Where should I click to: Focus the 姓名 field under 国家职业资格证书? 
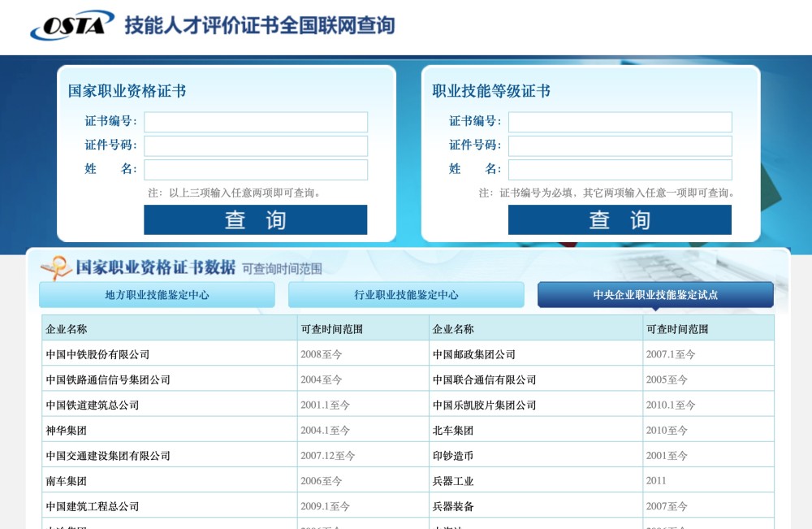click(x=256, y=170)
